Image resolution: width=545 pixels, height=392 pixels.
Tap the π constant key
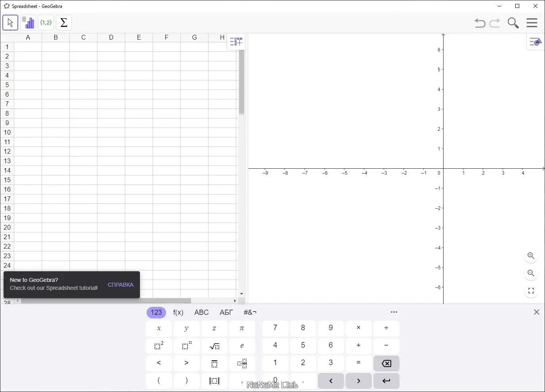(242, 329)
